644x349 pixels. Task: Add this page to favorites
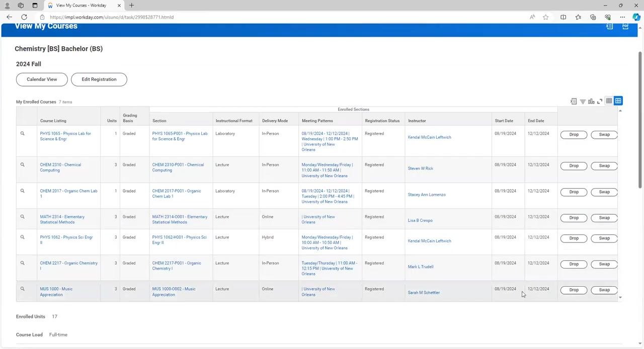click(545, 17)
